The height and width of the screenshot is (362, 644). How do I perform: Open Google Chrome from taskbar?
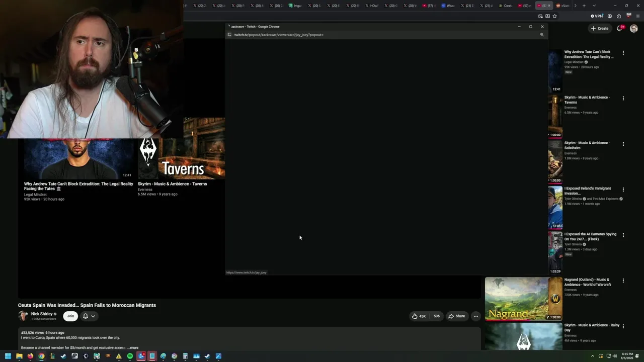coord(41,356)
